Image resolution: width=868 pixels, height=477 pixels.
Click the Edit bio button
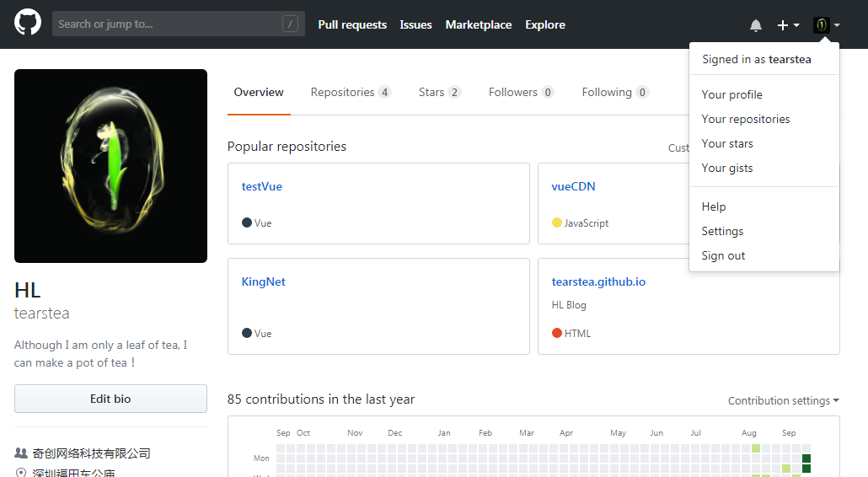(110, 399)
